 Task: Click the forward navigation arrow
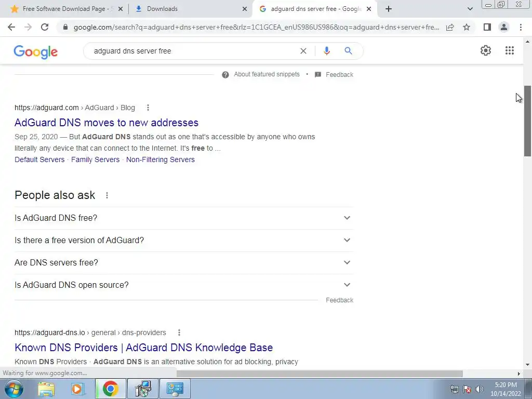(x=28, y=27)
